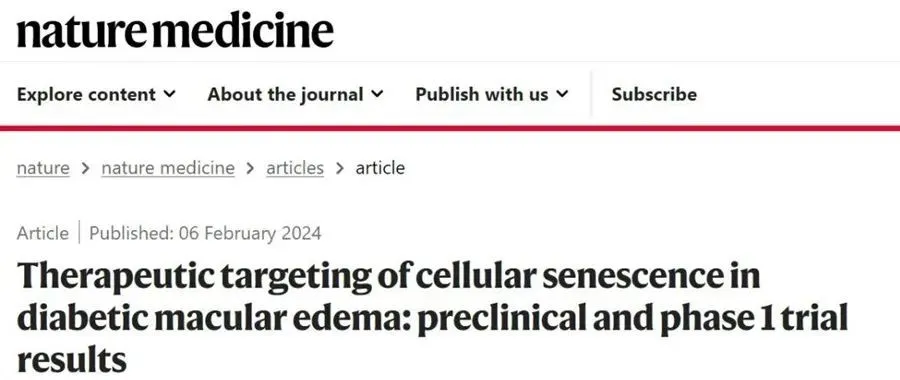The height and width of the screenshot is (380, 900).
Task: Click the nature medicine logo
Action: (x=175, y=30)
